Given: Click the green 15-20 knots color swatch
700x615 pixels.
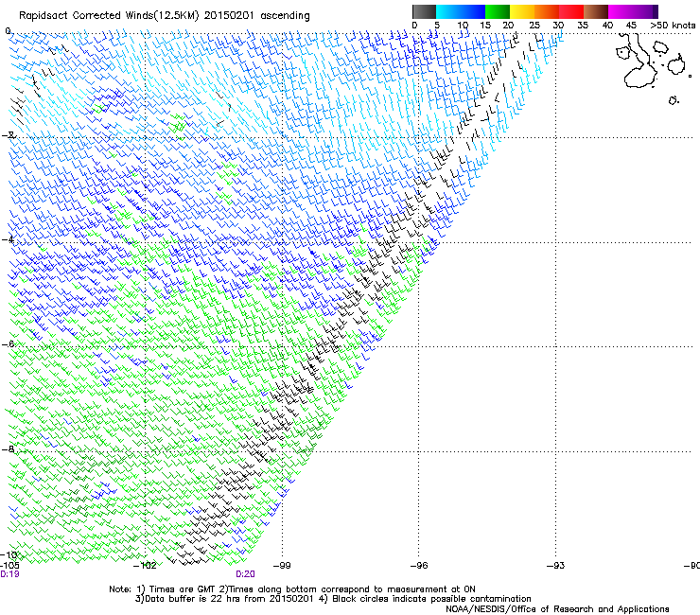Looking at the screenshot, I should coord(498,11).
